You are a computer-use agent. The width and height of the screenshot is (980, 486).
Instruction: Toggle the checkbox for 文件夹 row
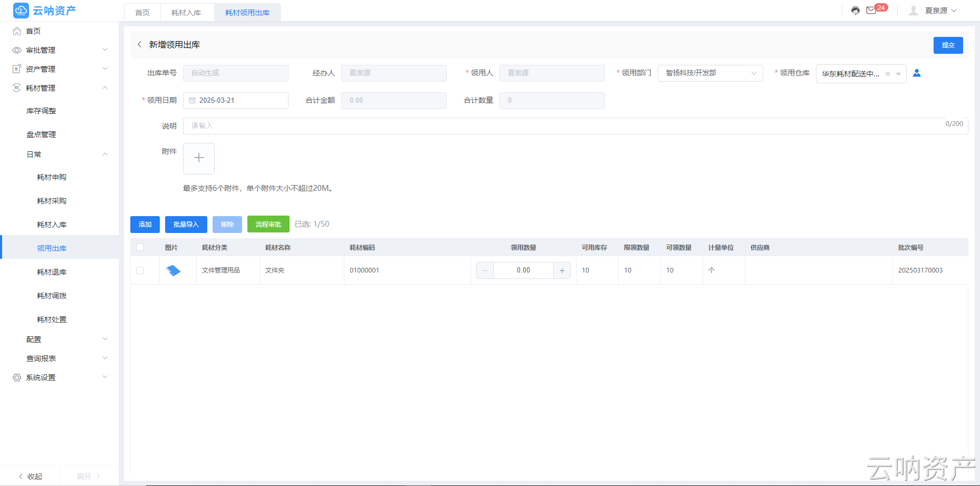pyautogui.click(x=140, y=270)
